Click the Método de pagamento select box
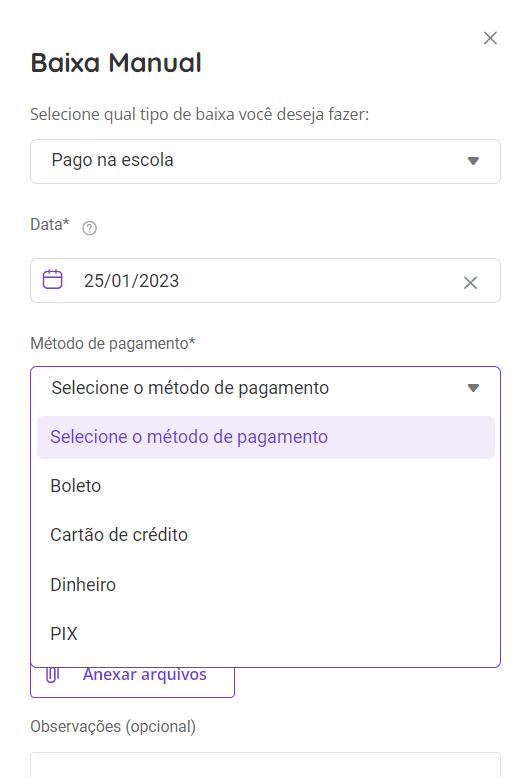Image resolution: width=527 pixels, height=777 pixels. (265, 388)
